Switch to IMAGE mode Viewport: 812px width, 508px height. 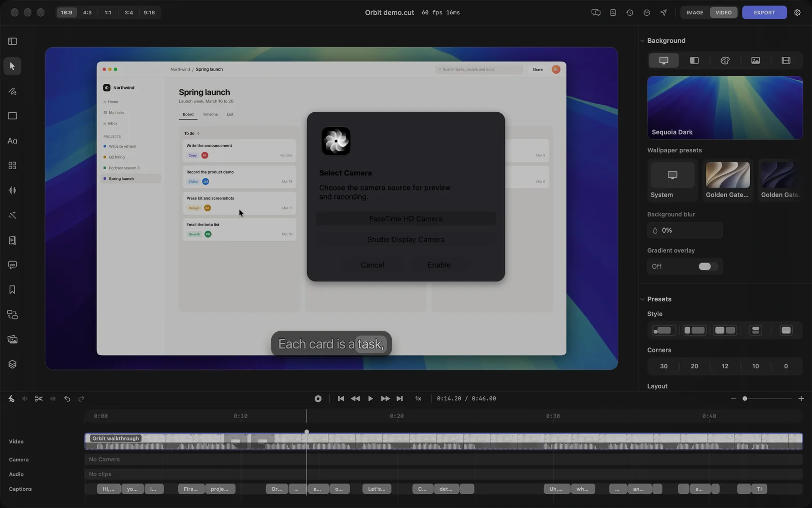point(695,13)
